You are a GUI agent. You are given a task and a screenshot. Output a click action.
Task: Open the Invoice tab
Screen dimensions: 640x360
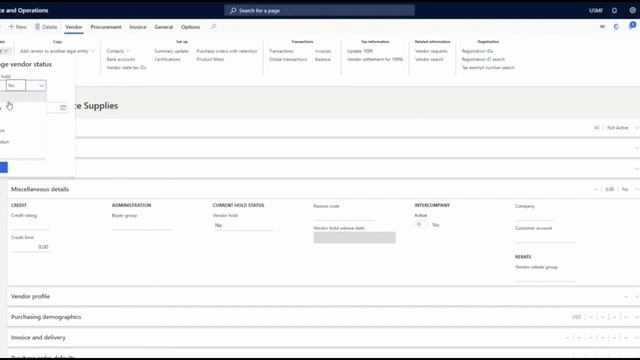click(138, 27)
